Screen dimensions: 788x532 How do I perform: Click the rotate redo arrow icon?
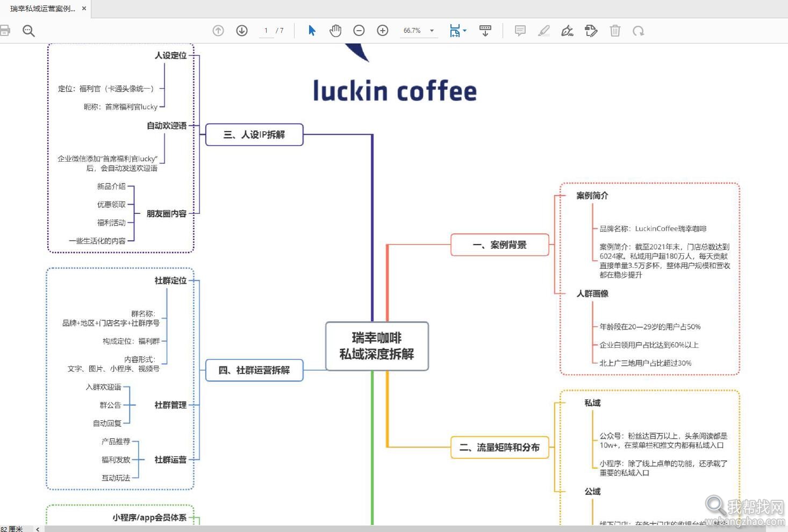[x=639, y=31]
